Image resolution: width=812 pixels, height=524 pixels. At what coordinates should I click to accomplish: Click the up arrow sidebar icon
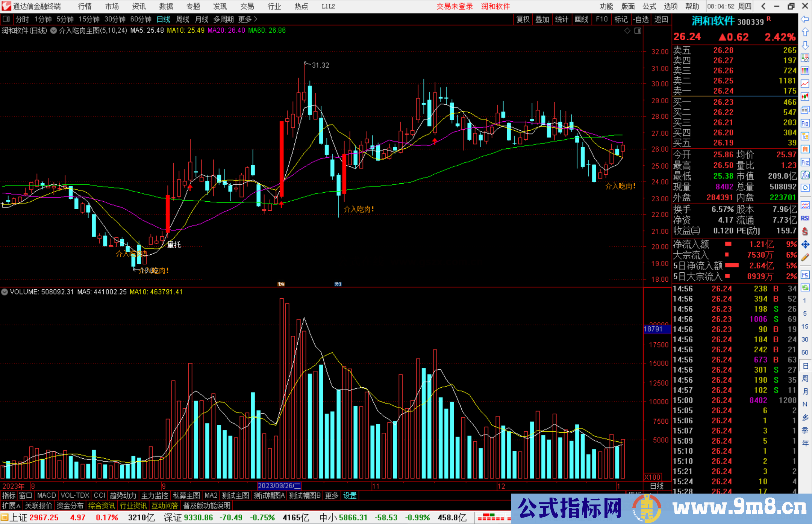coord(805,32)
